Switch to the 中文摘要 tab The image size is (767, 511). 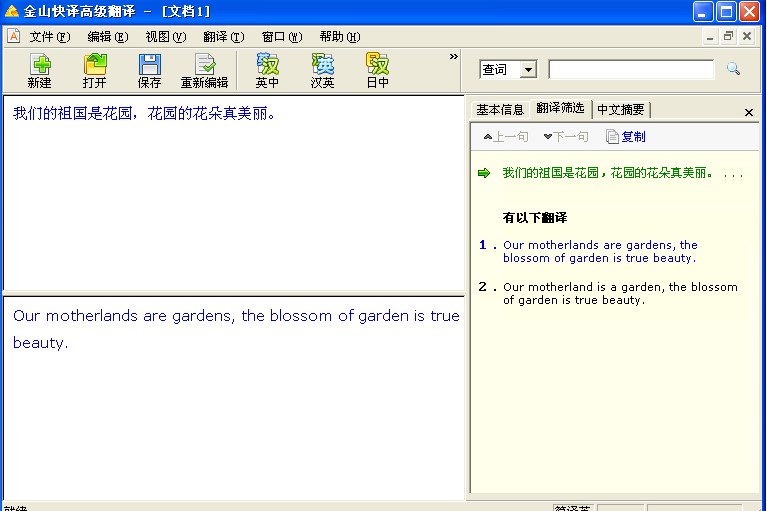tap(620, 110)
